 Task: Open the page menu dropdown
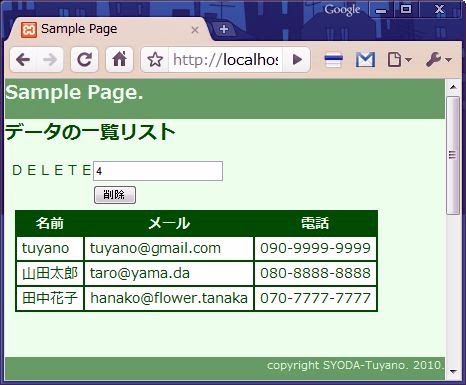pyautogui.click(x=399, y=60)
